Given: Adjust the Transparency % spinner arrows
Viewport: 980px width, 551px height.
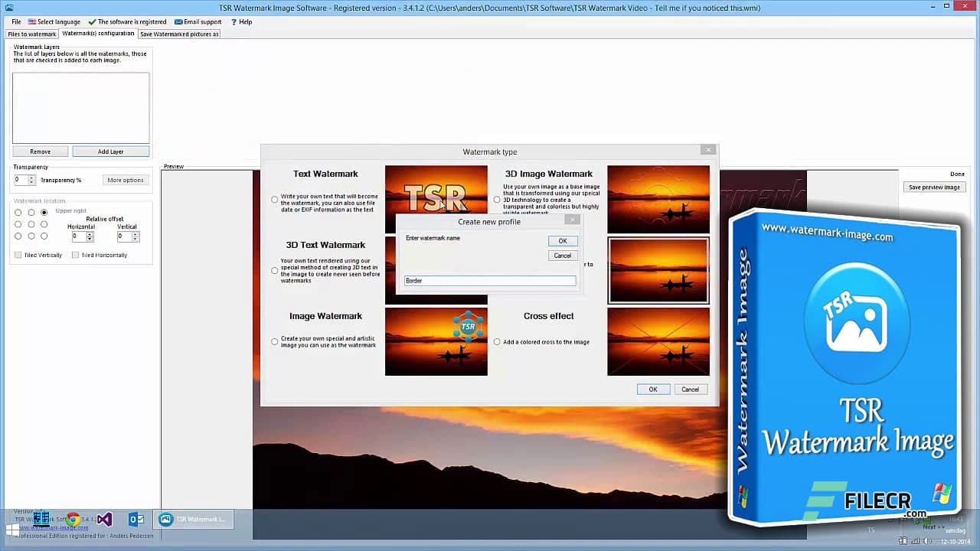Looking at the screenshot, I should [31, 180].
